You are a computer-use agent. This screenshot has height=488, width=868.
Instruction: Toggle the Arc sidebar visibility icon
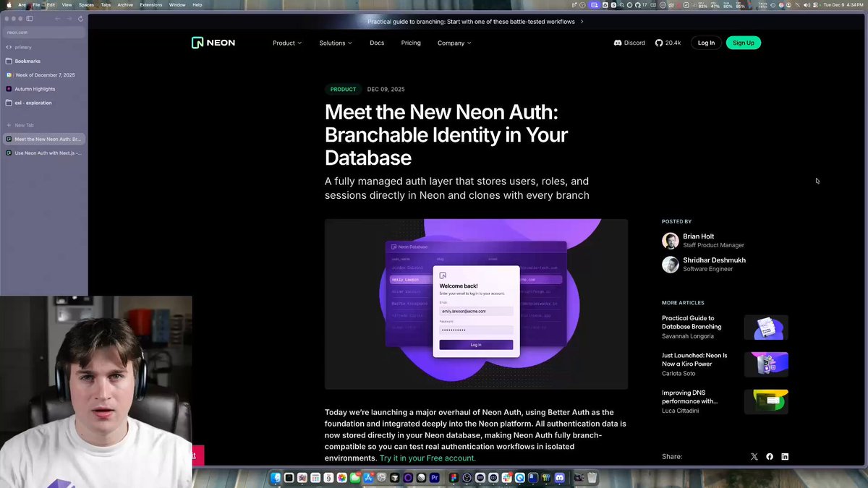click(x=30, y=18)
